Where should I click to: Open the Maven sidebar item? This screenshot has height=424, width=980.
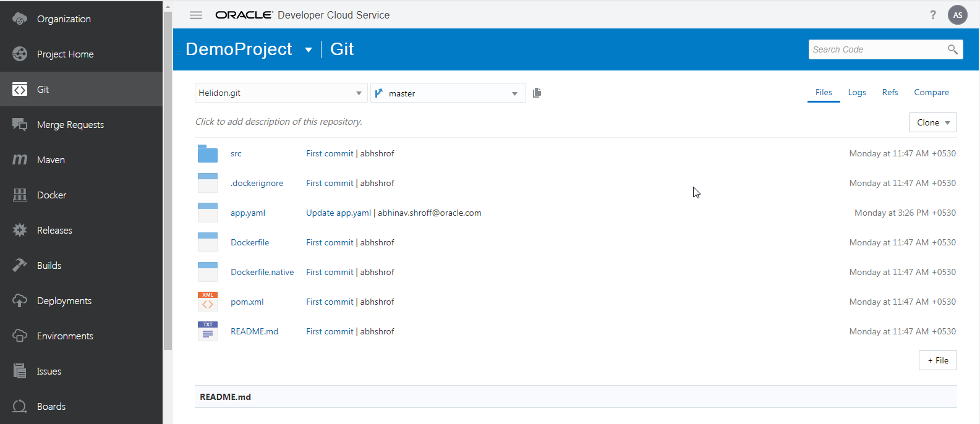point(51,160)
